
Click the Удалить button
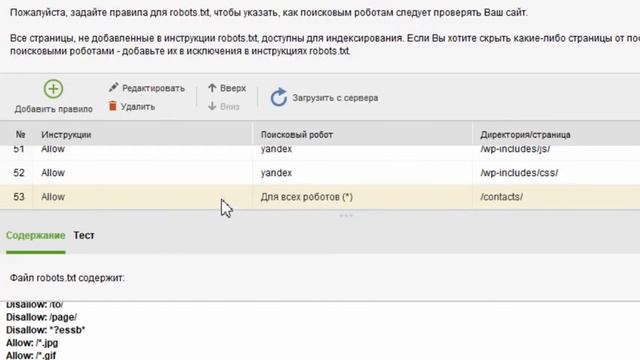132,107
